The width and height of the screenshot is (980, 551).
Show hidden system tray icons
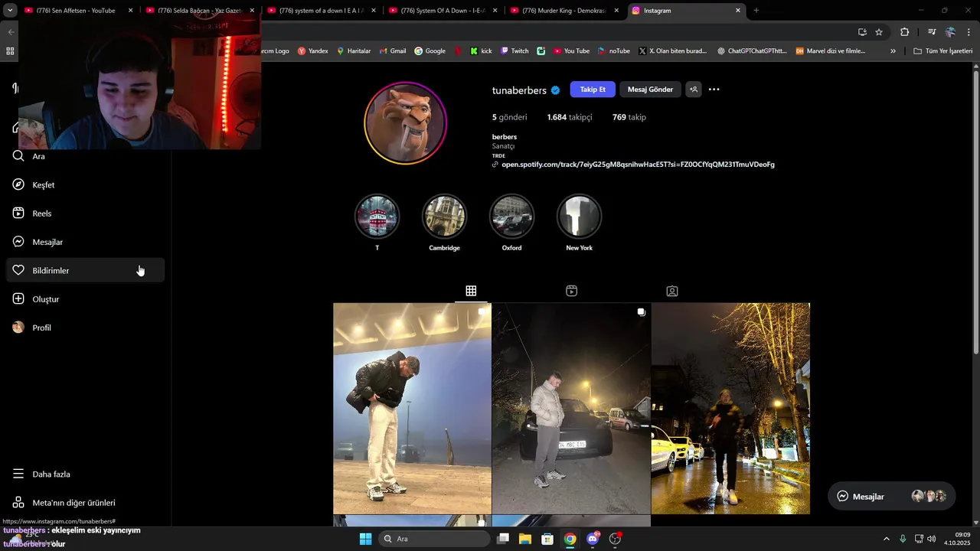pyautogui.click(x=887, y=539)
